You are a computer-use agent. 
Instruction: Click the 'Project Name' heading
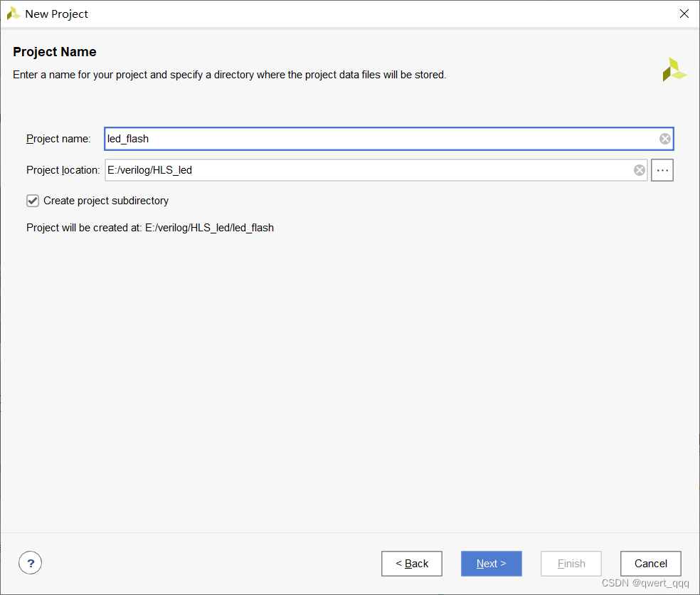pyautogui.click(x=55, y=52)
